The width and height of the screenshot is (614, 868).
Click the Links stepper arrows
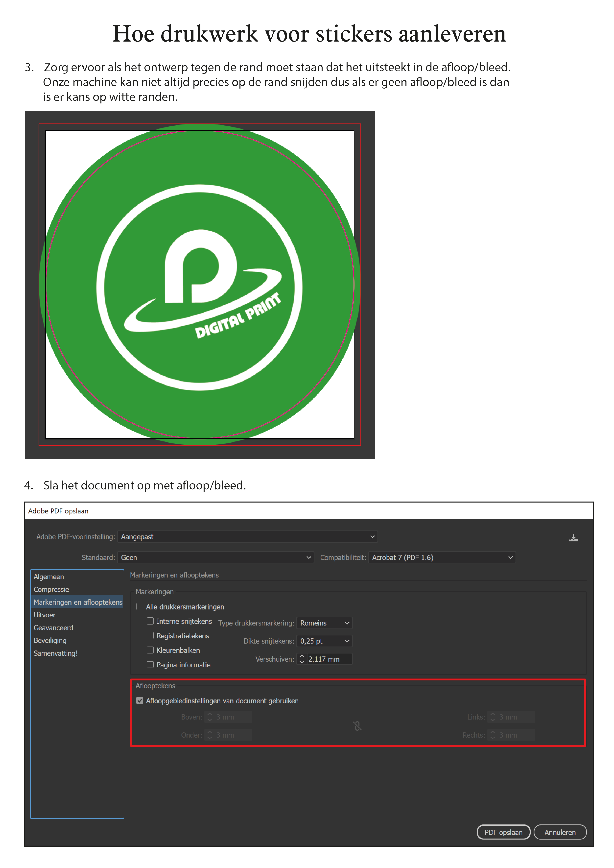pyautogui.click(x=492, y=717)
